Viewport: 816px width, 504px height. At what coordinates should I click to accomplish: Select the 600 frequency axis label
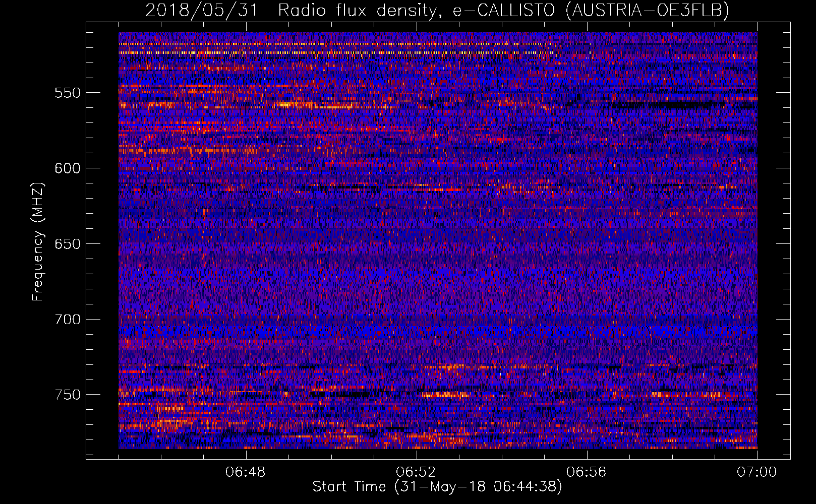68,168
